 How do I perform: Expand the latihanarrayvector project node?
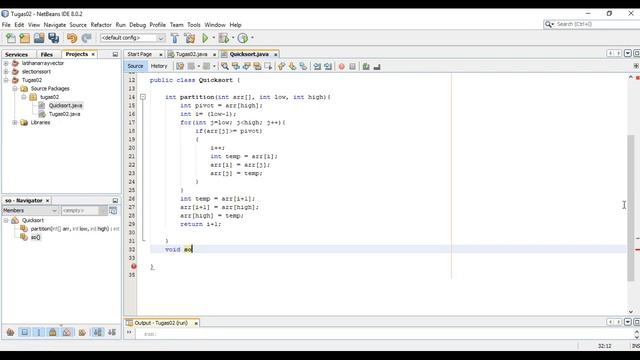6,63
